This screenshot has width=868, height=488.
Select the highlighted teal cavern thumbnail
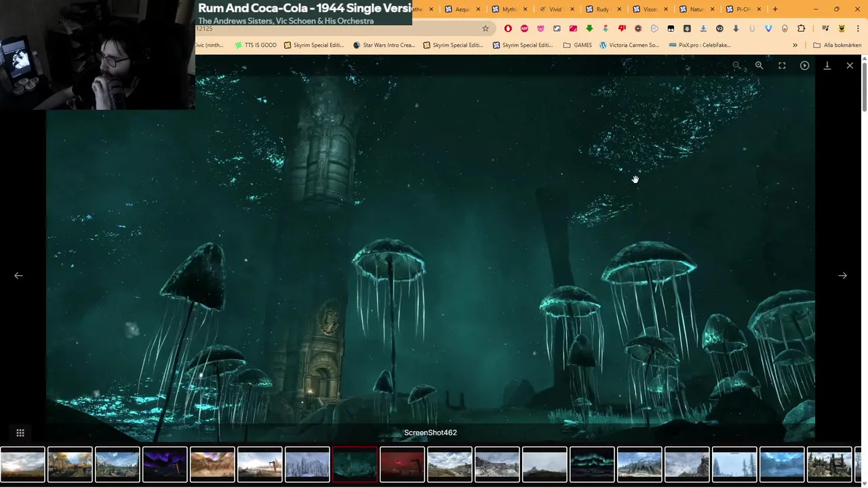(355, 464)
